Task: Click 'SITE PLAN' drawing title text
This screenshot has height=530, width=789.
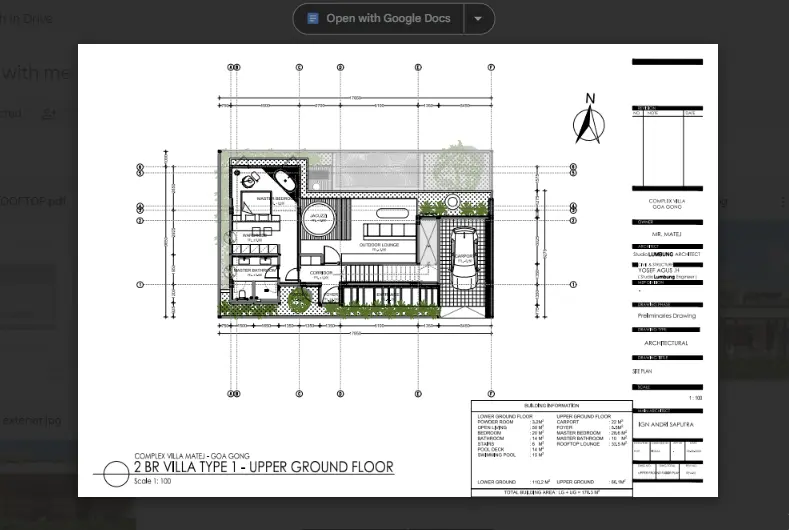Action: 642,371
